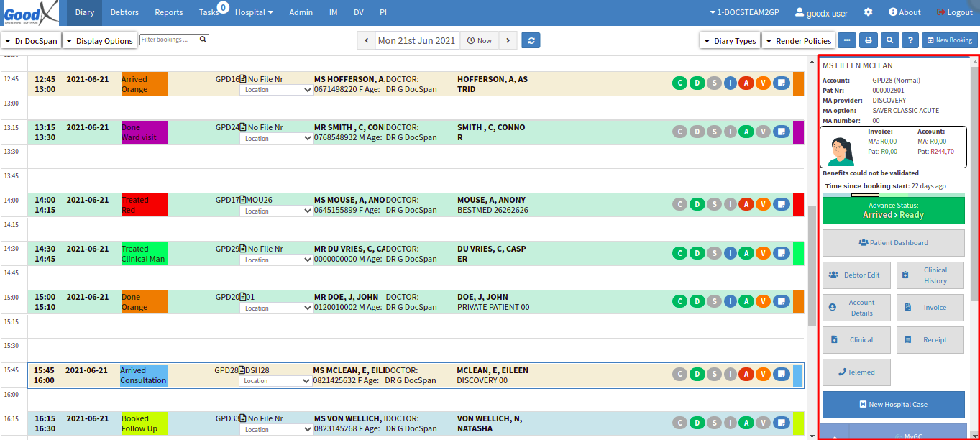The width and height of the screenshot is (980, 440).
Task: Click the refresh diary icon button
Action: [531, 41]
